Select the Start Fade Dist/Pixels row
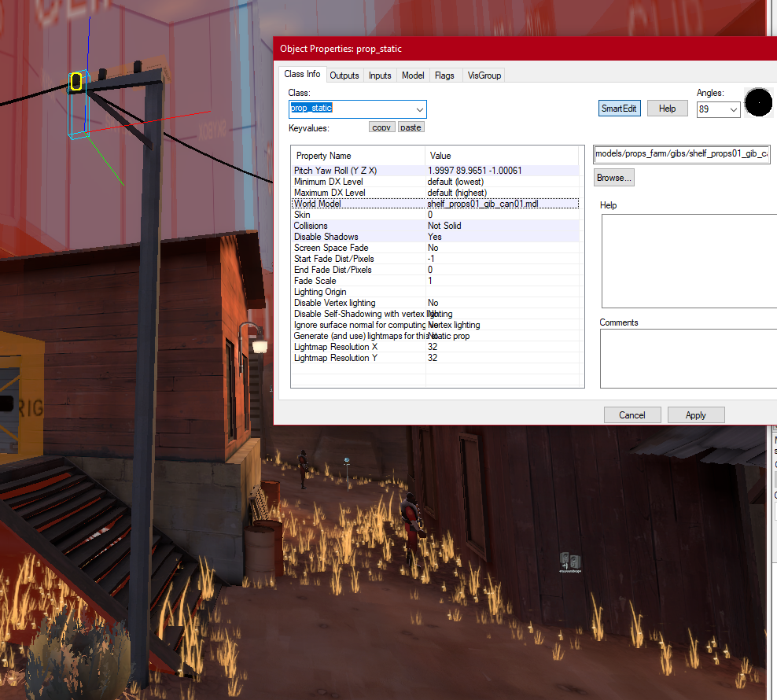This screenshot has height=700, width=777. pos(435,259)
